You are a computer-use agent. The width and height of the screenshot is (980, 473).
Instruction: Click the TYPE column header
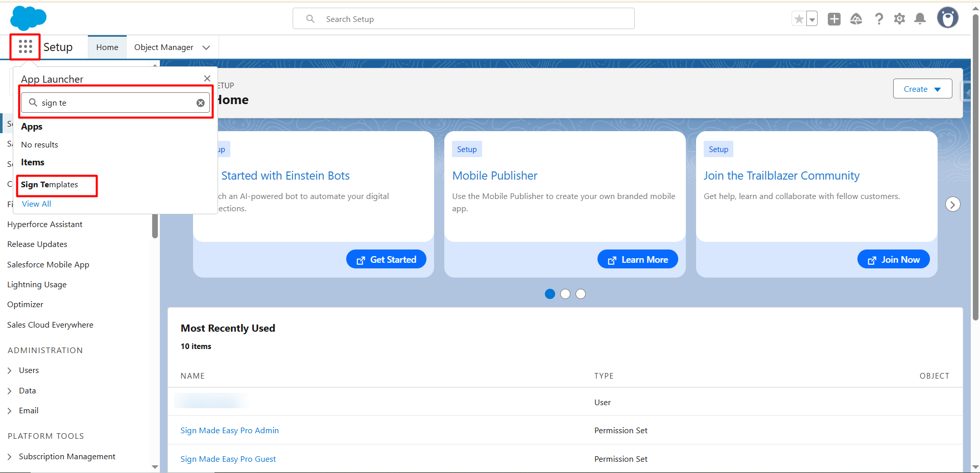tap(604, 376)
